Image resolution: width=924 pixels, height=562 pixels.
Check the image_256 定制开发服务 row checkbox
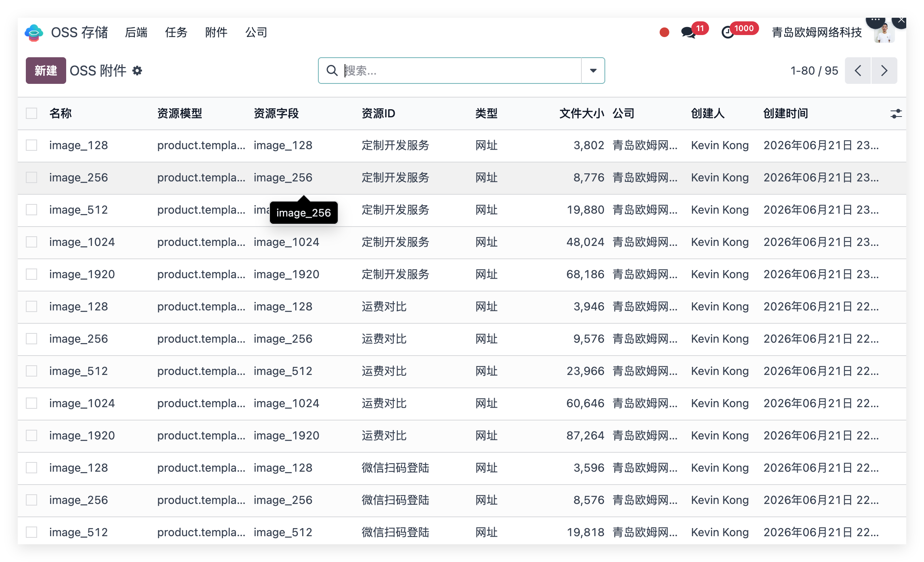[31, 177]
